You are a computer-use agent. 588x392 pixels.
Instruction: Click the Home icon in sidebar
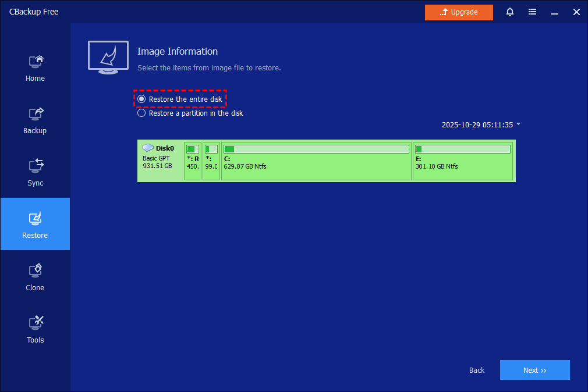click(35, 62)
